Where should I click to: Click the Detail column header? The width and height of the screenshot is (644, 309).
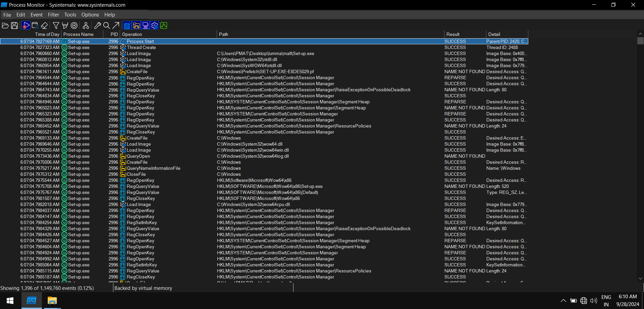[x=507, y=34]
